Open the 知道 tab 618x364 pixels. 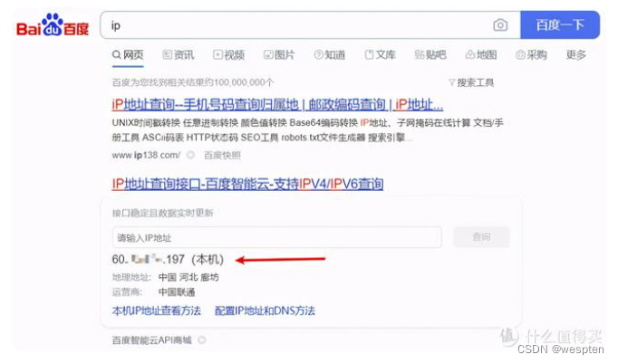pos(330,54)
